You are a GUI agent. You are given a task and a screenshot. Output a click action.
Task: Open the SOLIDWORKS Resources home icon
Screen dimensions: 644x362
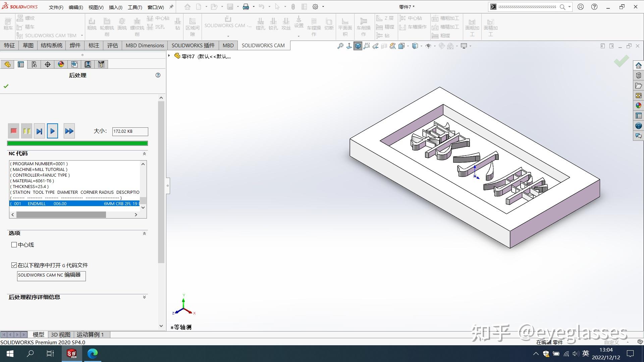click(638, 65)
